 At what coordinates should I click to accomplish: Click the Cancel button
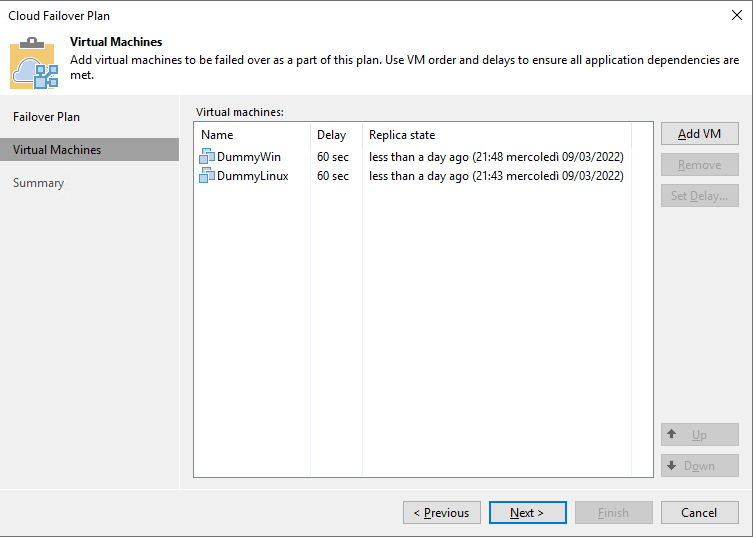[x=700, y=513]
